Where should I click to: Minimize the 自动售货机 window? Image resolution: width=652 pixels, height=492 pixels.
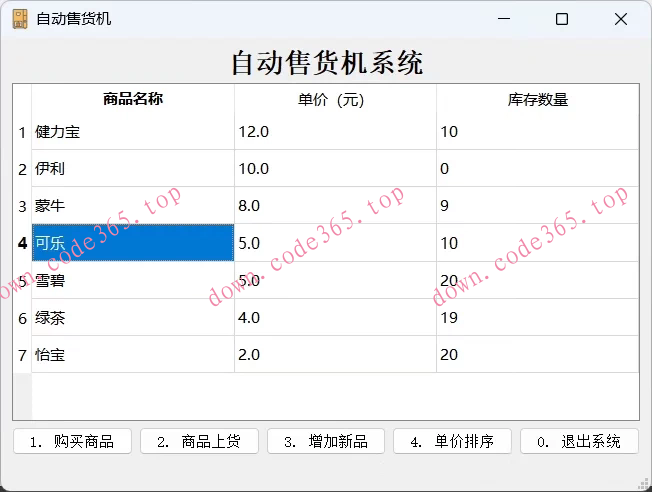504,19
